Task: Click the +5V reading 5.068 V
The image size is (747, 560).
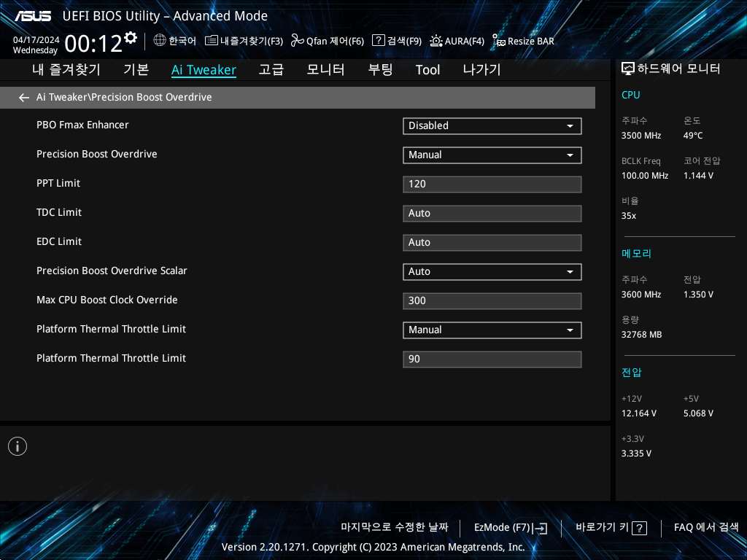Action: (698, 413)
